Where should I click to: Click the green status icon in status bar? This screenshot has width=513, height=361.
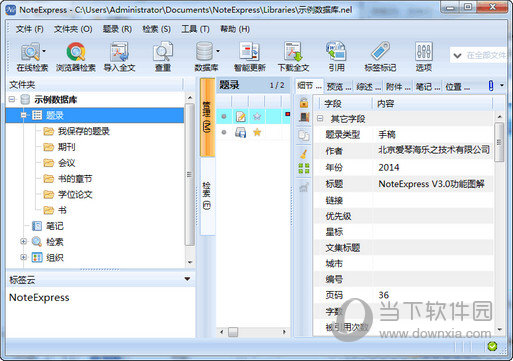pyautogui.click(x=492, y=347)
